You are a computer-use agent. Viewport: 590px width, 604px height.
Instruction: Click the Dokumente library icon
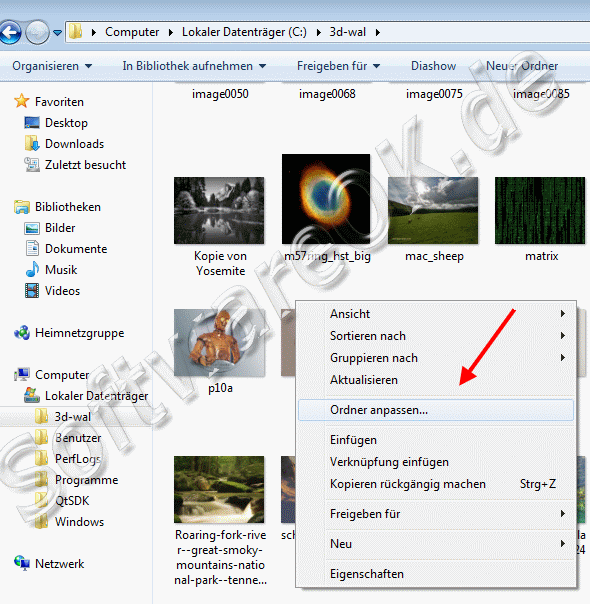point(32,248)
